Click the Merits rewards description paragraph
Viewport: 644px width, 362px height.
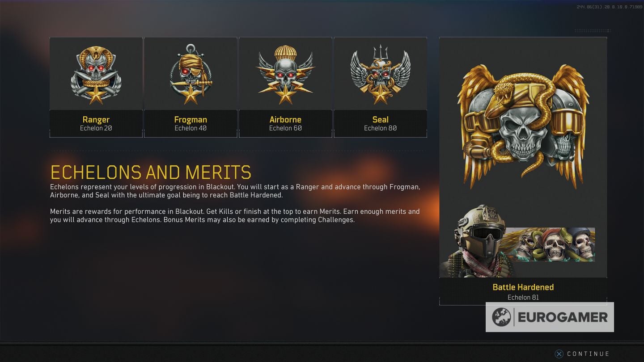[235, 215]
